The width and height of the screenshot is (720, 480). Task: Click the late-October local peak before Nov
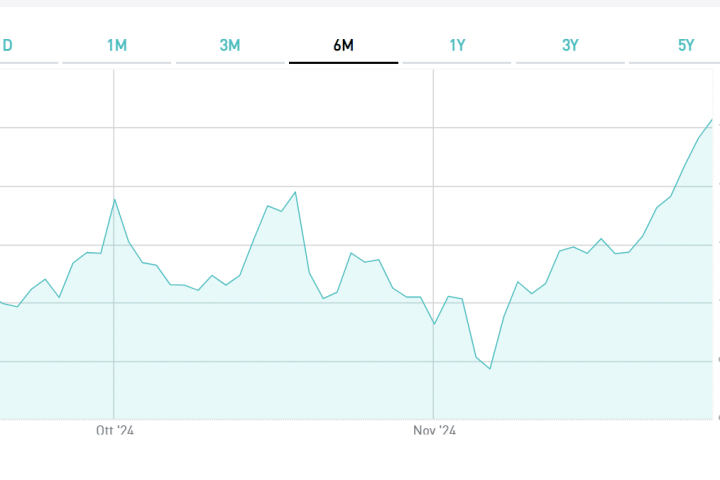351,253
